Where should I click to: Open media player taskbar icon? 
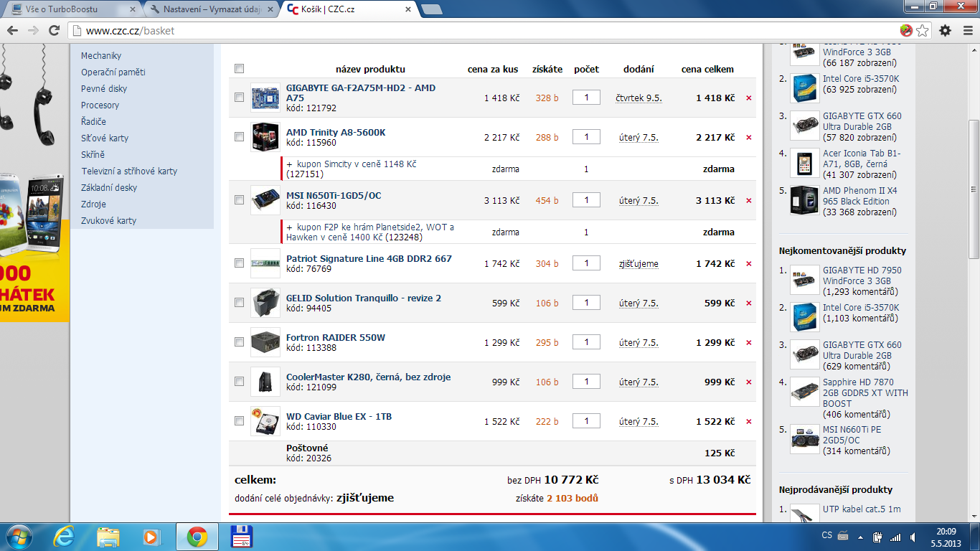151,537
